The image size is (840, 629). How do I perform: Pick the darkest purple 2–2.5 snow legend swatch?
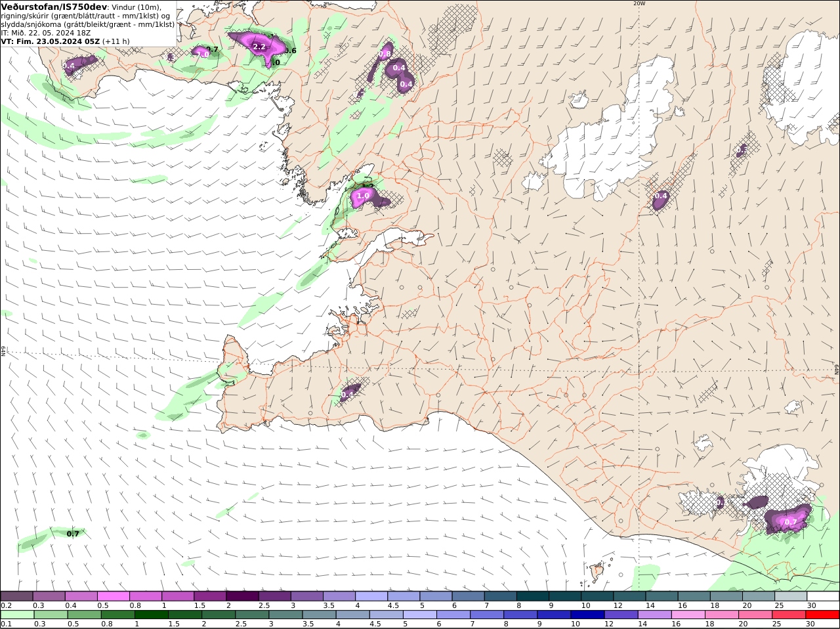(242, 596)
